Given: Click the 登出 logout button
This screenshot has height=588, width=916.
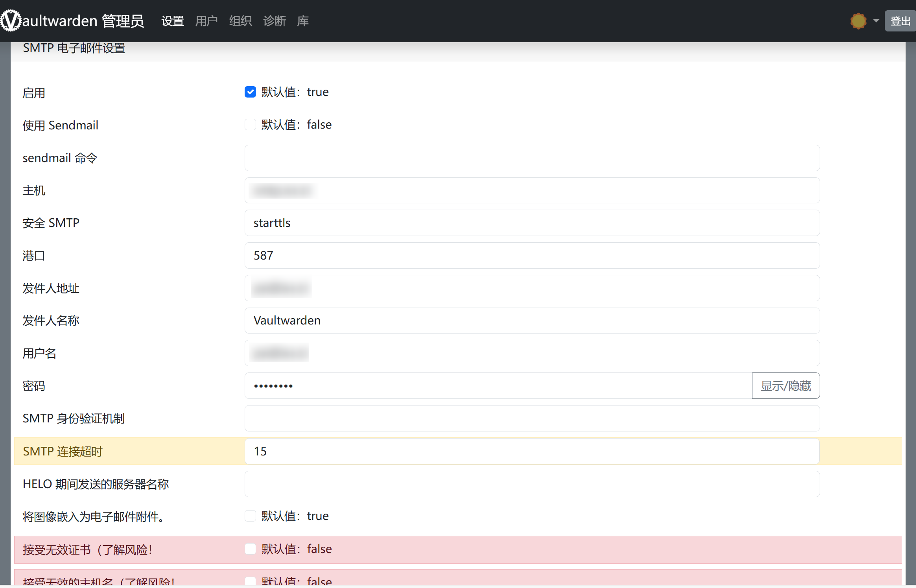Looking at the screenshot, I should (x=900, y=21).
